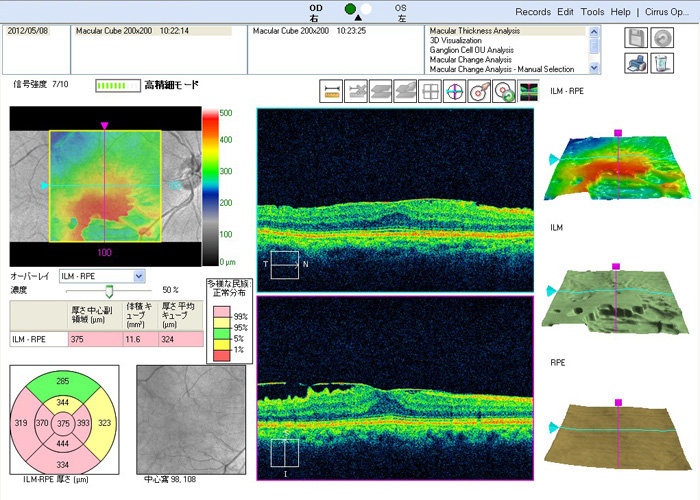700x500 pixels.
Task: Click cube average thickness value 324
Action: (x=181, y=339)
